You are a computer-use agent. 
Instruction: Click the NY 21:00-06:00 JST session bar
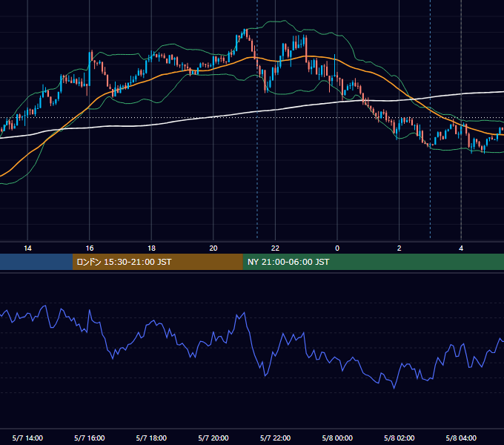(x=373, y=262)
